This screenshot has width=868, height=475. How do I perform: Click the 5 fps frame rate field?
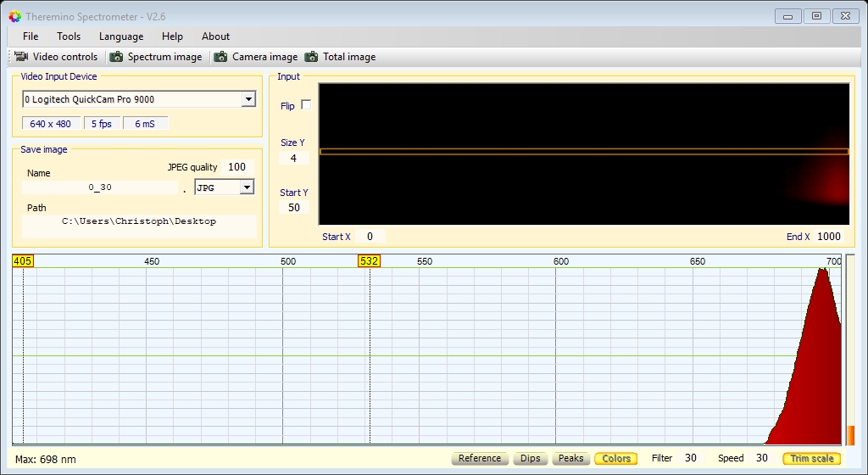pos(102,124)
